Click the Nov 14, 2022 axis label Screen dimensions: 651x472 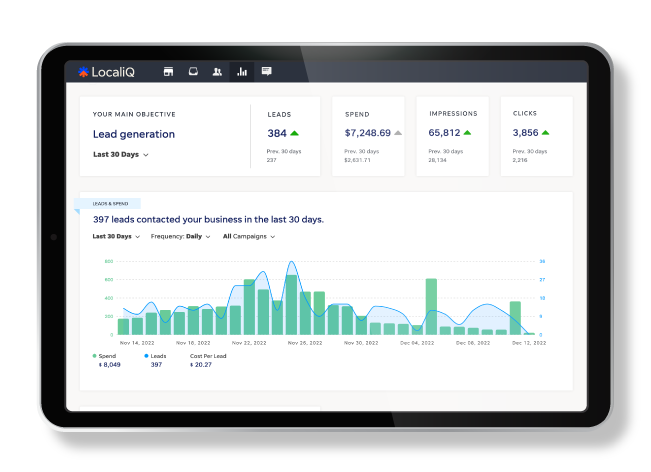click(137, 343)
